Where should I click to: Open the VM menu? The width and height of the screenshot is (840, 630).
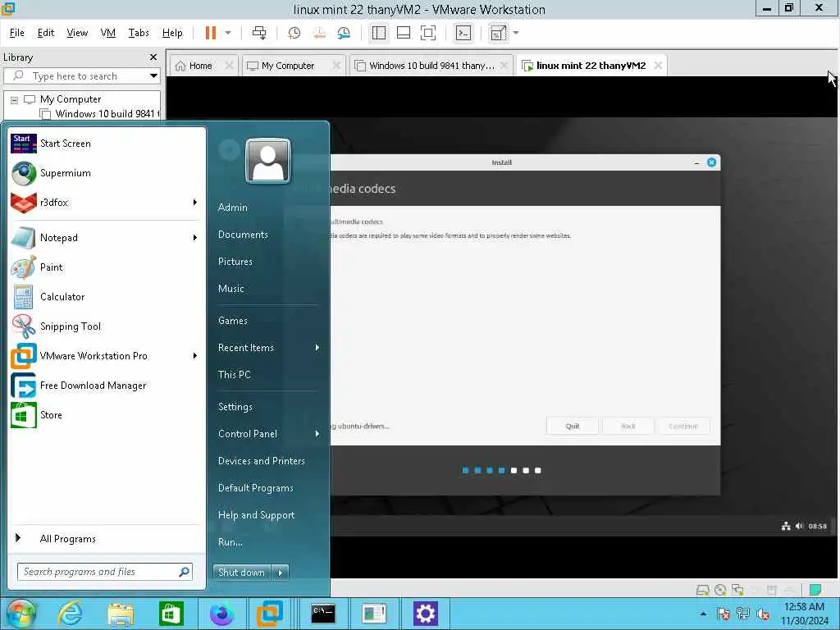(x=107, y=33)
